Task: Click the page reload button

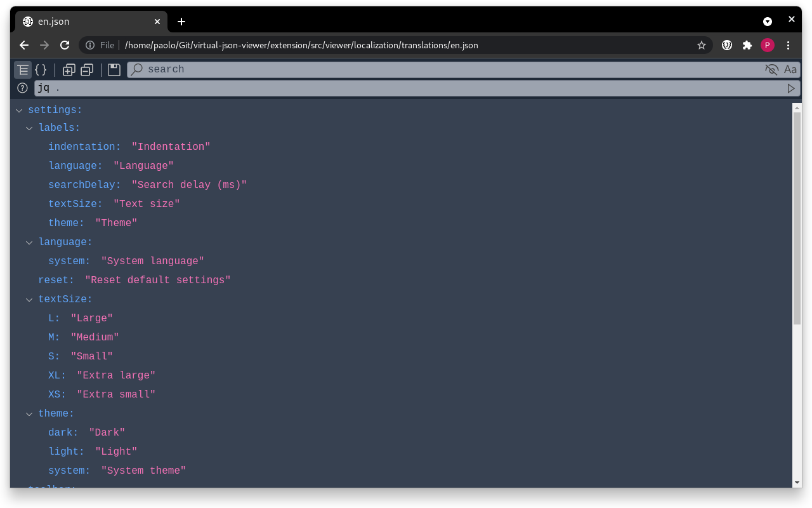Action: tap(65, 45)
